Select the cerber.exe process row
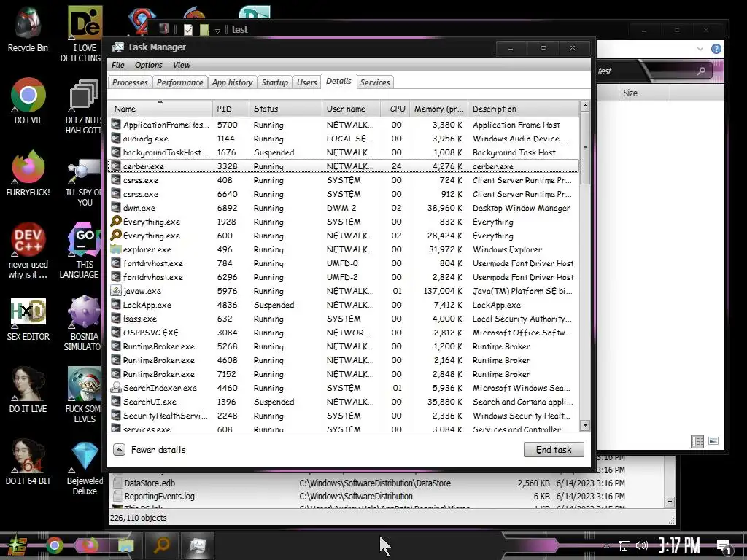 [344, 166]
